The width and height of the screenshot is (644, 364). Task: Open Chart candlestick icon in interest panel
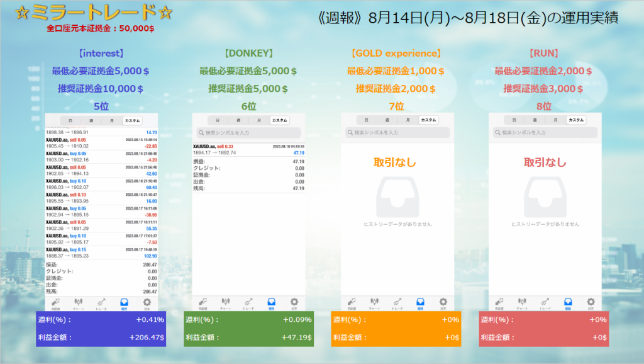point(79,303)
